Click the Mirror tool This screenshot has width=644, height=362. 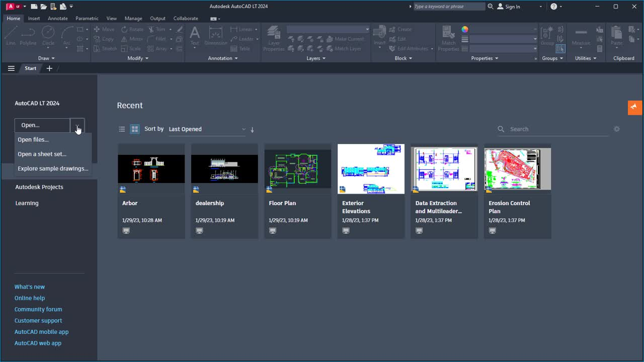tap(132, 39)
